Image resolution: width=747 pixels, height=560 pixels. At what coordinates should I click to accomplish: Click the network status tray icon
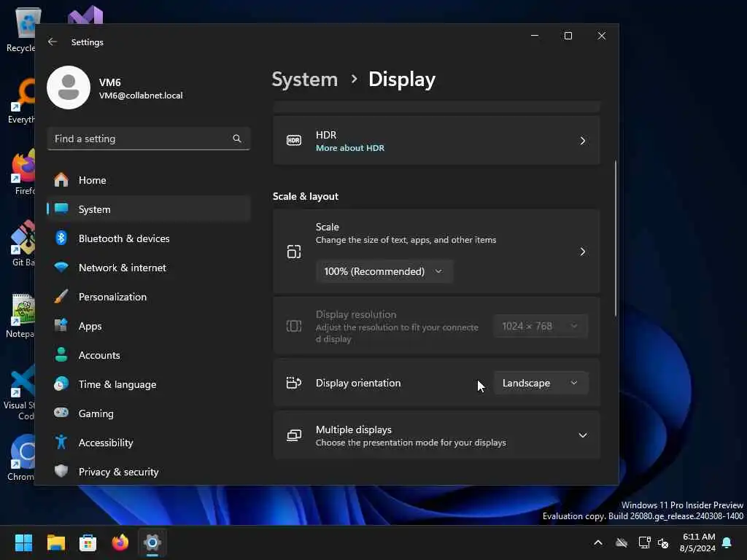coord(645,542)
